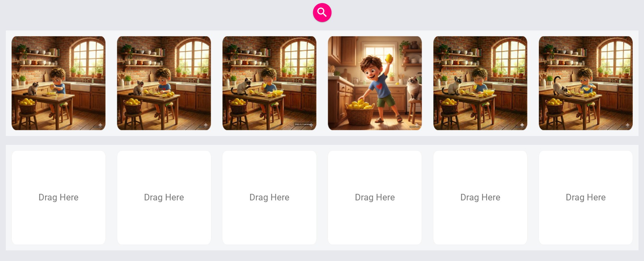This screenshot has height=261, width=644.
Task: Click the pink magnifying glass search icon
Action: click(x=322, y=13)
